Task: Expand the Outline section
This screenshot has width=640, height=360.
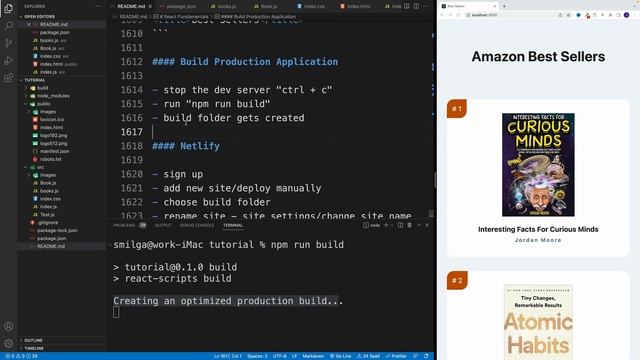Action: 33,340
